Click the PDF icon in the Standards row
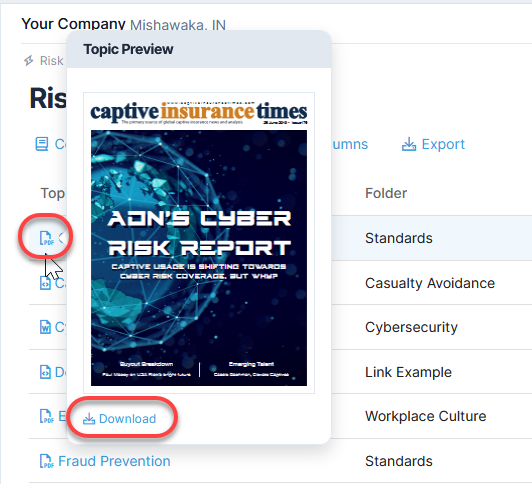This screenshot has width=532, height=484. pyautogui.click(x=47, y=238)
